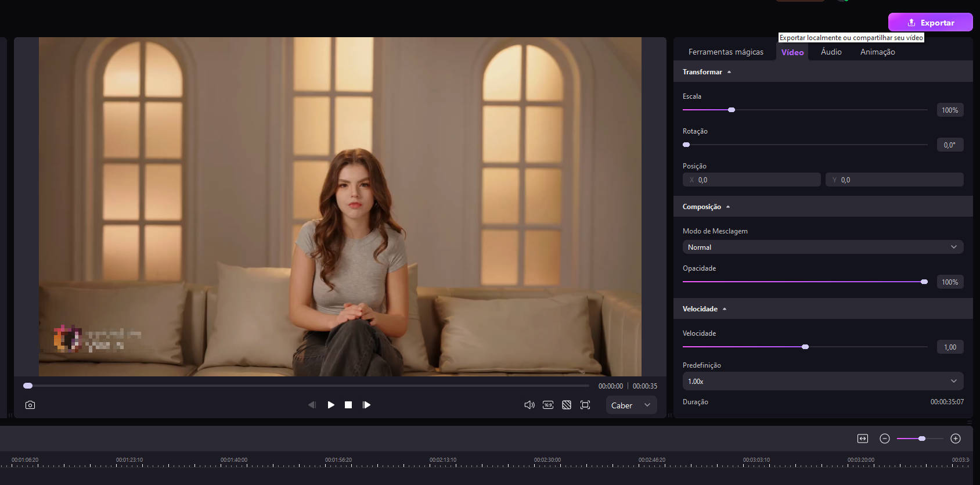
Task: Click timeline ruler at 00:02:30:00
Action: pos(547,460)
